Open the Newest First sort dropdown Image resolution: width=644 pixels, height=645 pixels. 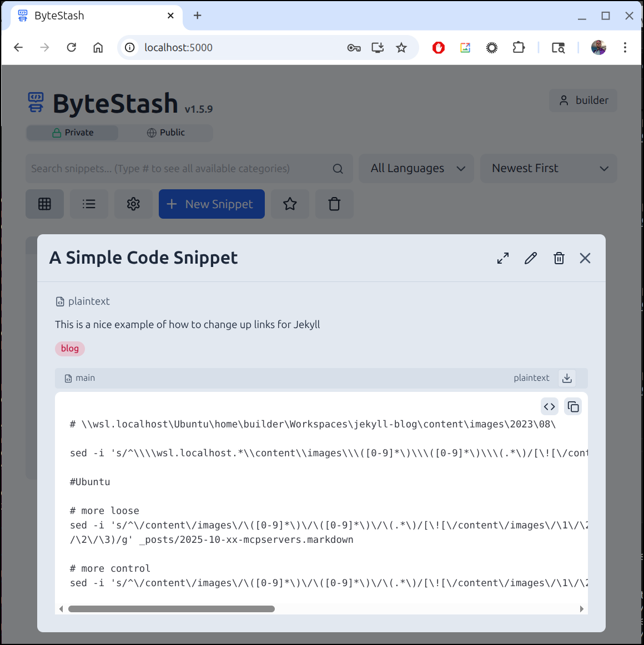coord(549,168)
